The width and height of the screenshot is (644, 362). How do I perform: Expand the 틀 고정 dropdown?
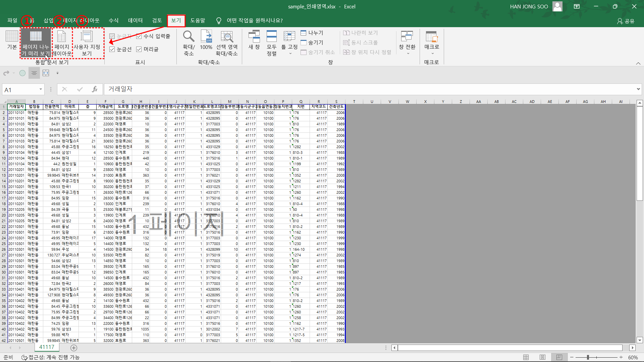click(289, 53)
